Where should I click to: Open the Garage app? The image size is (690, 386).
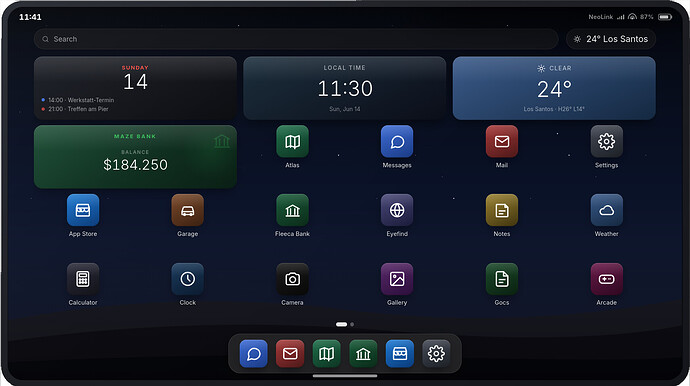click(187, 210)
